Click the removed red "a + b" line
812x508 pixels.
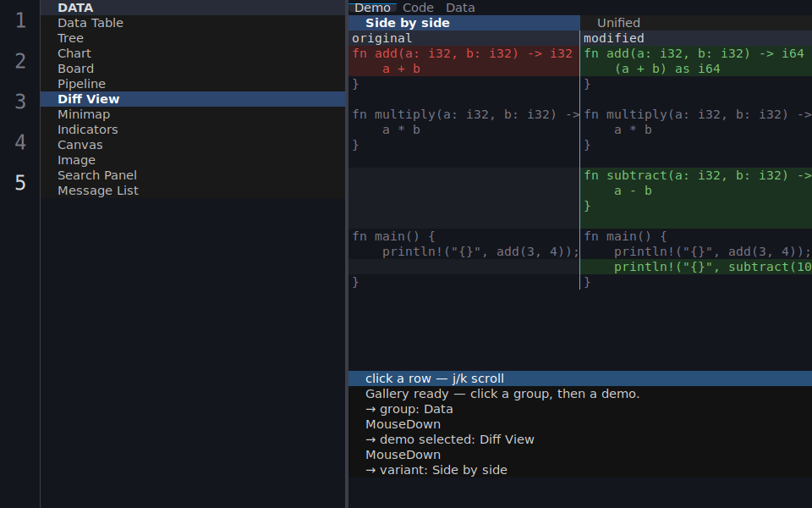tap(464, 69)
